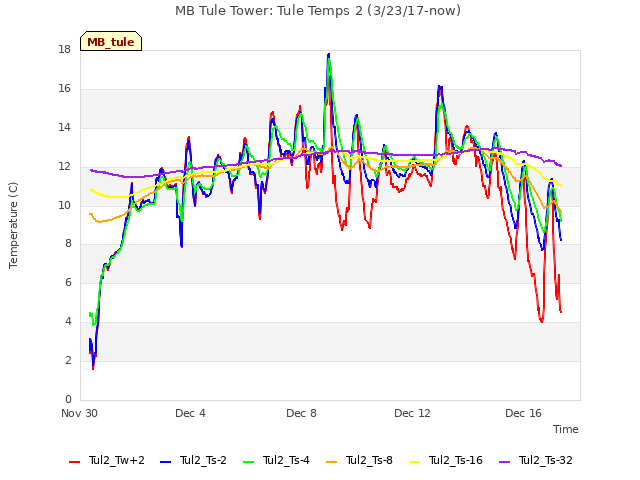Click the 18 y-axis tick label
Viewport: 640px width, 480px height.
pos(64,49)
